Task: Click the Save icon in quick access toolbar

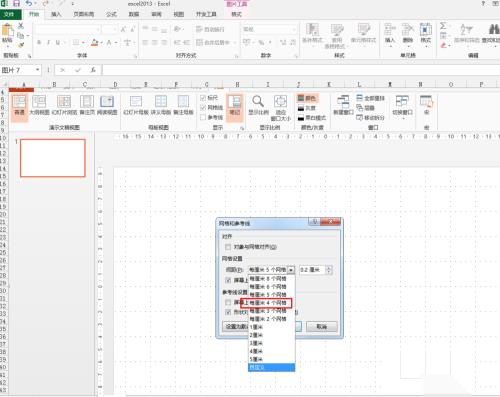Action: [x=16, y=4]
